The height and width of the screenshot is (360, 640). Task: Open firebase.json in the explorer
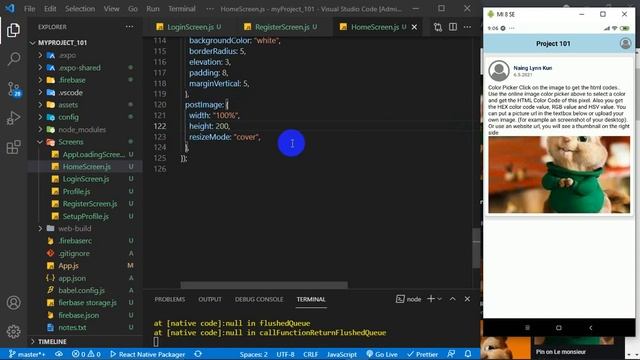point(78,315)
